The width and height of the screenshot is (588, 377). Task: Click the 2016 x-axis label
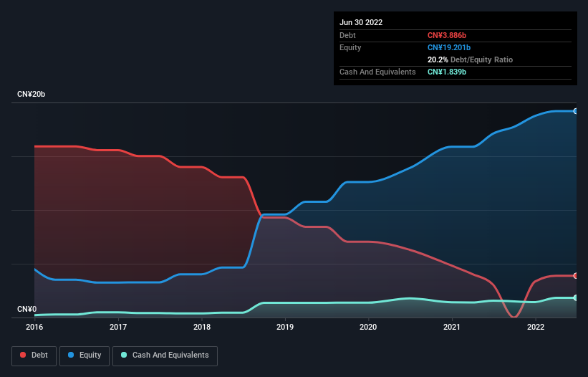(x=34, y=327)
